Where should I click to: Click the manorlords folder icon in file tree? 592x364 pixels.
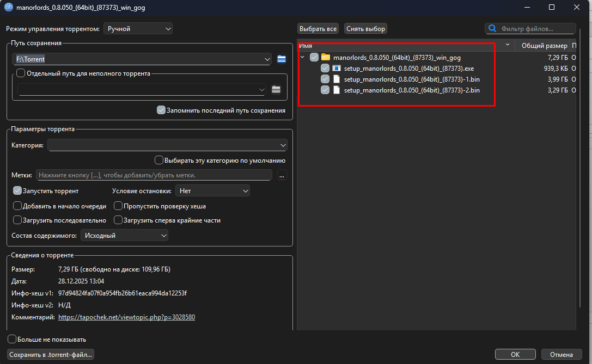(326, 57)
